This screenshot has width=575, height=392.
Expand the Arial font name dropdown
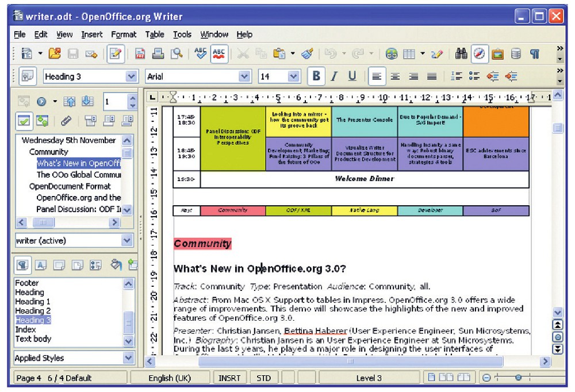tap(245, 76)
